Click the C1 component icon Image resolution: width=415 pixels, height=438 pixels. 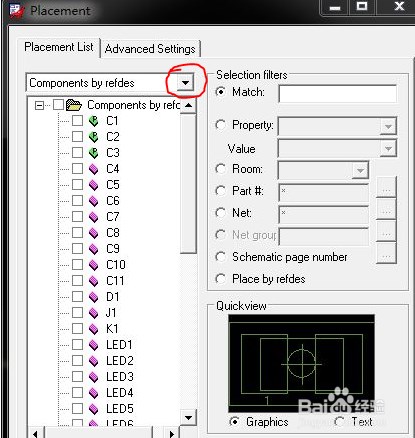pos(94,121)
